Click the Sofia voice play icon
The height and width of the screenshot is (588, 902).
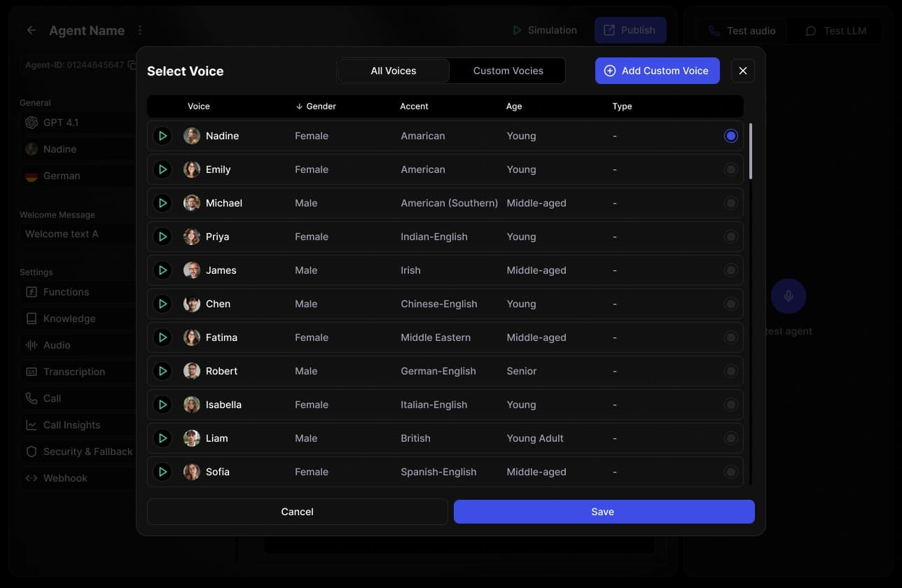coord(162,472)
